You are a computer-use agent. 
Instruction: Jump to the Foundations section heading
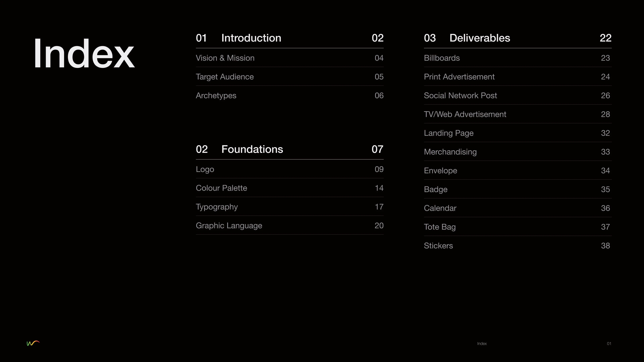point(252,149)
